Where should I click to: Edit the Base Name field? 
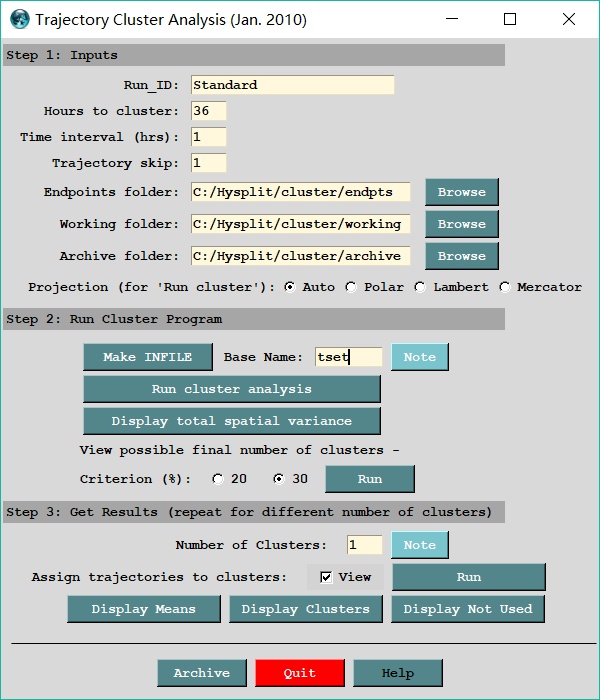point(349,357)
